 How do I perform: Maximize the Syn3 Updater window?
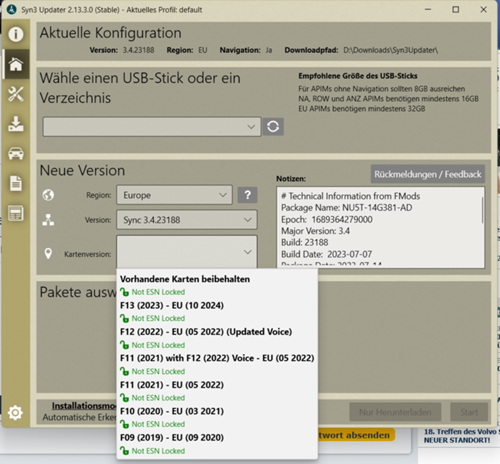(456, 10)
